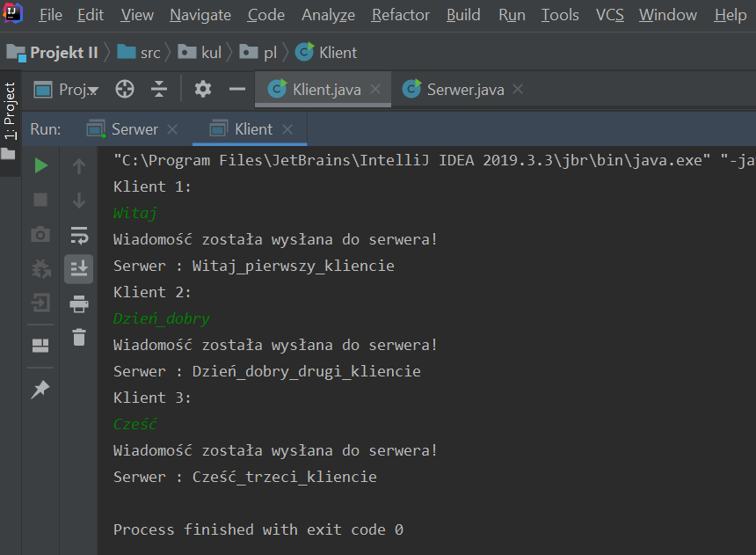The width and height of the screenshot is (756, 555).
Task: Rerun the Klient application
Action: pyautogui.click(x=40, y=164)
